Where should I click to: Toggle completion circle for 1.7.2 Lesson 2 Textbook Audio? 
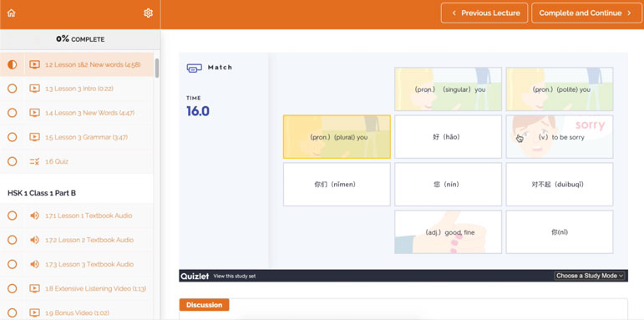click(x=13, y=240)
